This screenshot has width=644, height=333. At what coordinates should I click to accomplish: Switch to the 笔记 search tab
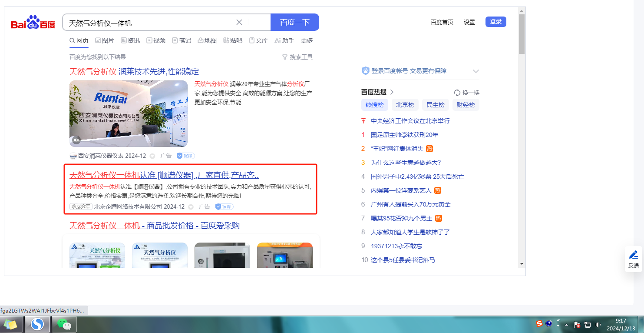[x=182, y=40]
